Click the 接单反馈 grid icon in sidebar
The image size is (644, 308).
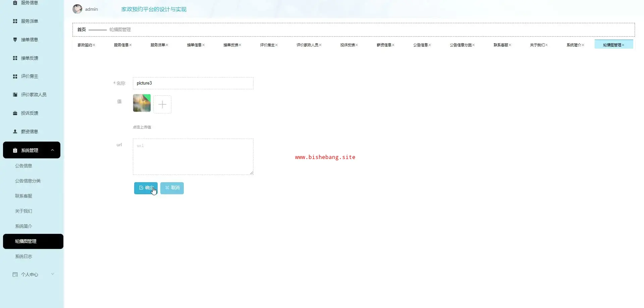point(15,58)
